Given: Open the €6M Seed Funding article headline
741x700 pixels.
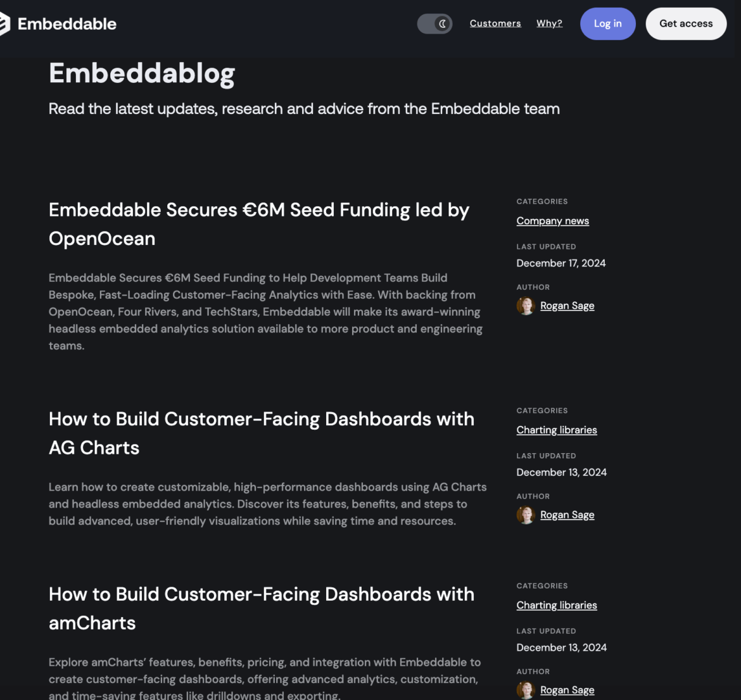Looking at the screenshot, I should [259, 224].
